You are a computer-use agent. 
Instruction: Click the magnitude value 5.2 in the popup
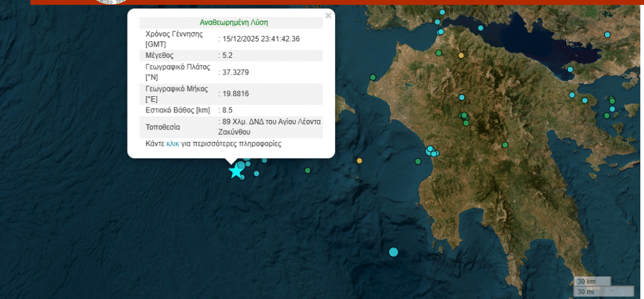tap(228, 55)
